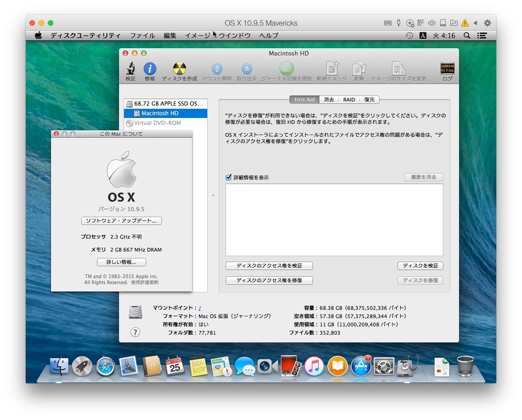The width and height of the screenshot is (522, 420).
Task: Click the 履歴を消去 button
Action: point(424,177)
